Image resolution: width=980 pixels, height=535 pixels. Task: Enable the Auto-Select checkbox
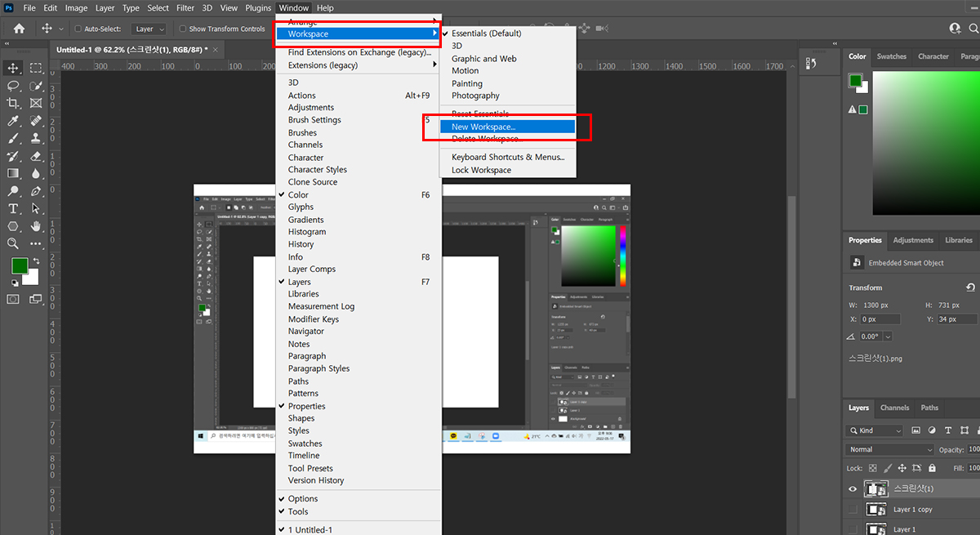point(77,29)
